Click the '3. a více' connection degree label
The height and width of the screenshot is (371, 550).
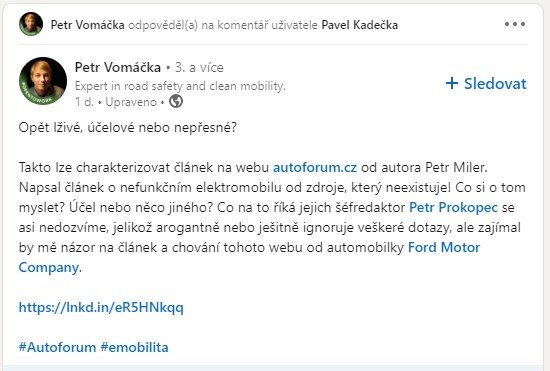pos(199,67)
